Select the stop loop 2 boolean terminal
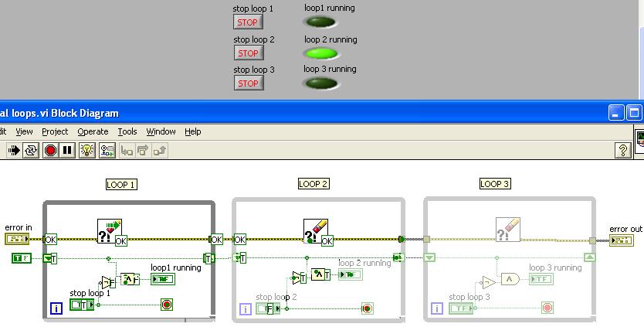This screenshot has height=327, width=644. (x=268, y=308)
